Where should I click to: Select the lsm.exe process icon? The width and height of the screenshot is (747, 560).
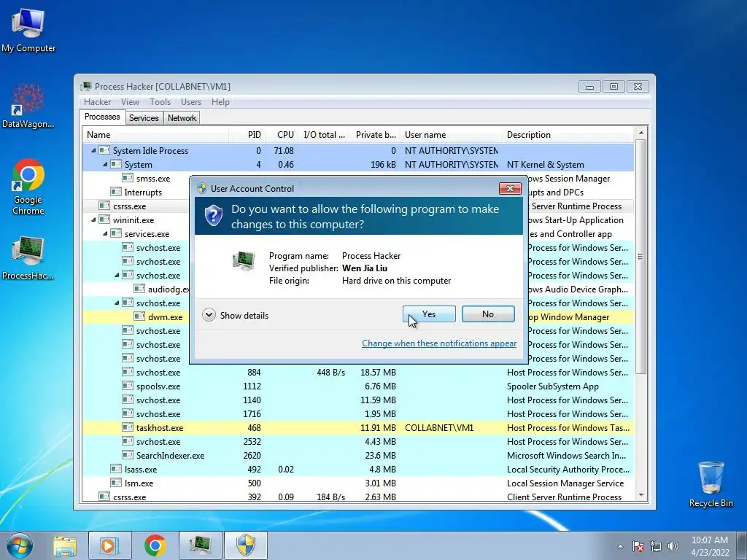coord(116,483)
